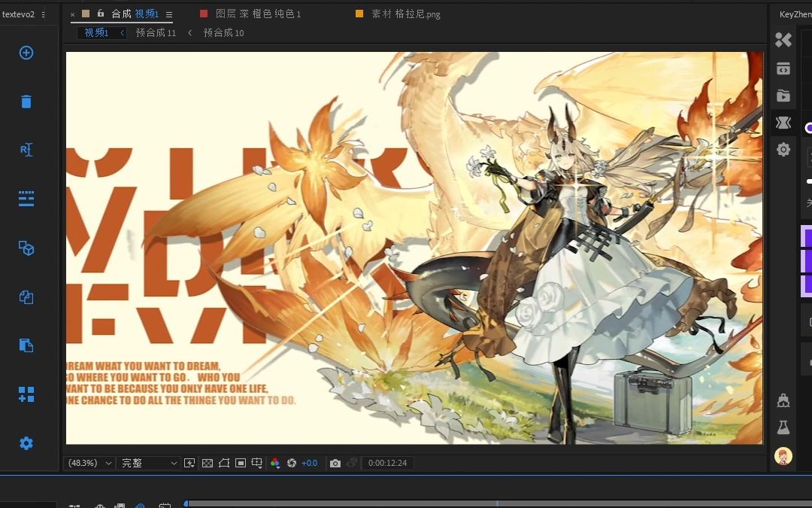Open the zoom level dropdown showing 48.3%
The height and width of the screenshot is (508, 812).
[88, 463]
